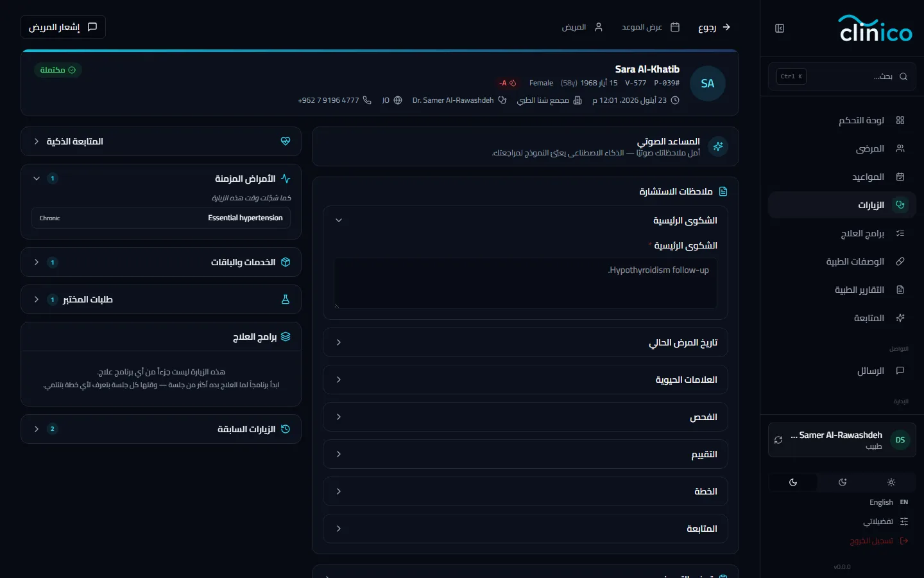This screenshot has width=924, height=578.
Task: Click the sparkle icon of المساعد الصوتي
Action: click(x=718, y=146)
